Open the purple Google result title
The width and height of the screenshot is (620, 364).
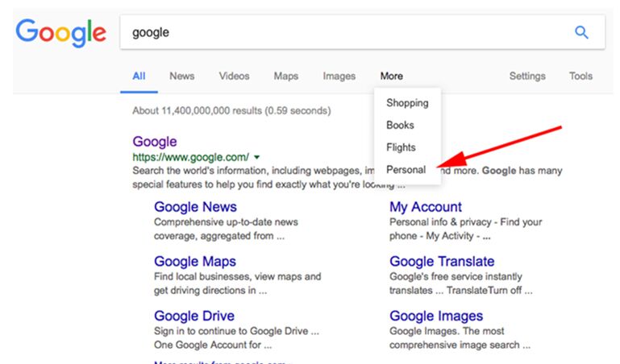155,142
